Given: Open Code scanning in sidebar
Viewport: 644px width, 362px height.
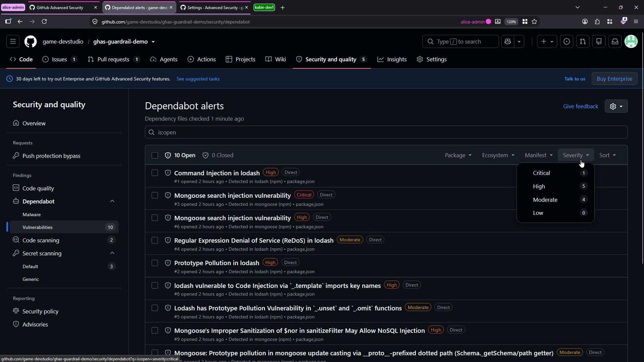Looking at the screenshot, I should (x=64, y=240).
